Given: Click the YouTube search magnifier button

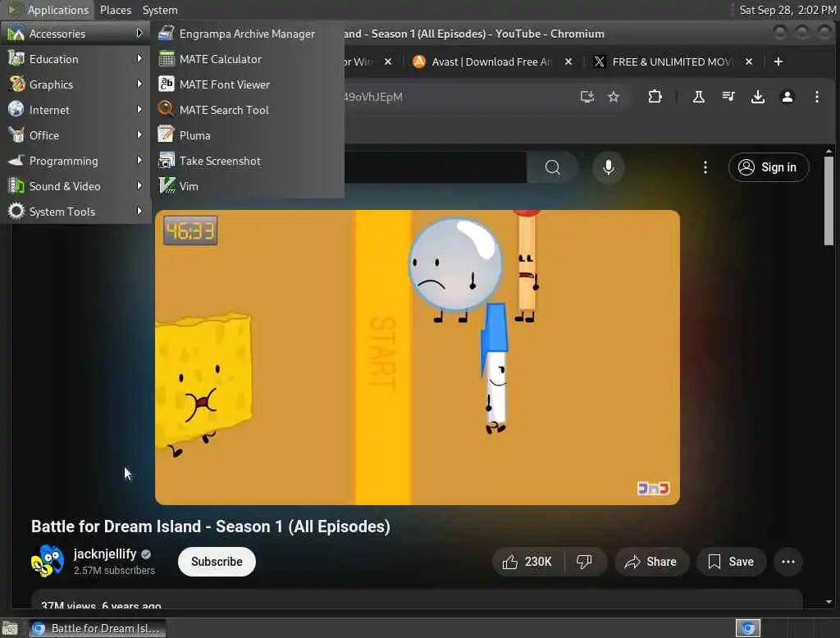Looking at the screenshot, I should (x=552, y=167).
